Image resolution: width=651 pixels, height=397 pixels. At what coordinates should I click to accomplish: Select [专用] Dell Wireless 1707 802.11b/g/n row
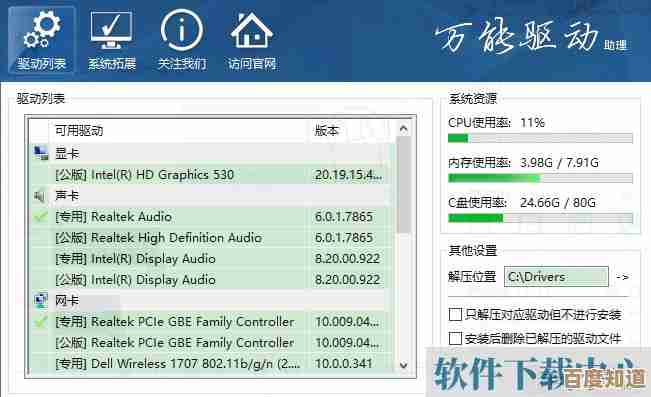(x=210, y=364)
